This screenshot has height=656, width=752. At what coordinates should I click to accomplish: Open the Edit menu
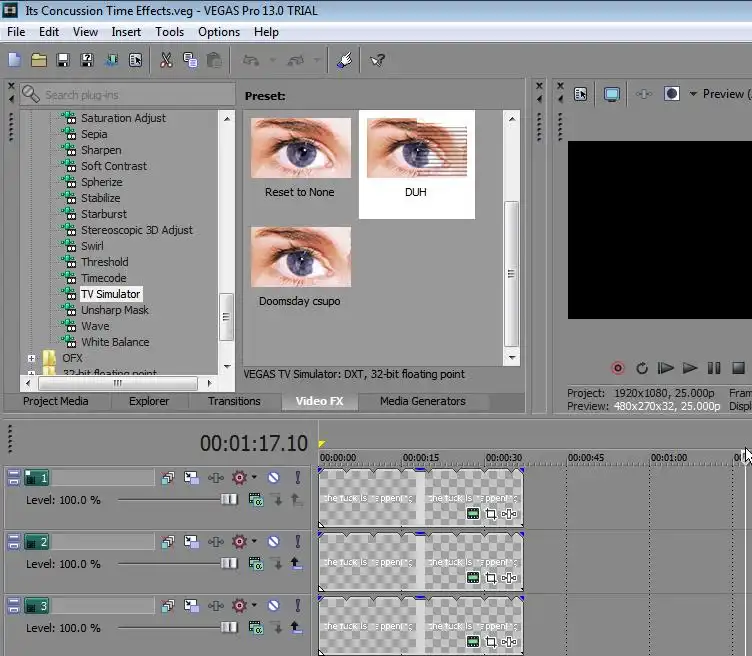point(49,32)
